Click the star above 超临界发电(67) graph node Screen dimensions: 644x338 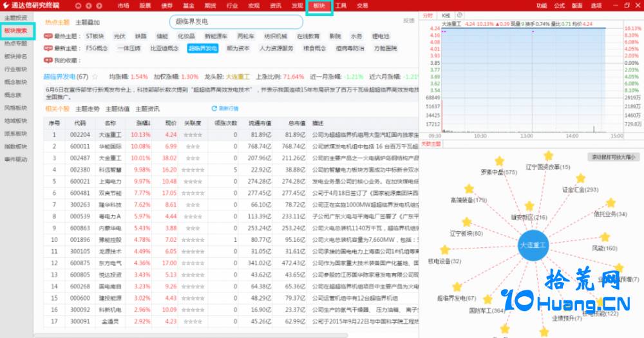[457, 286]
